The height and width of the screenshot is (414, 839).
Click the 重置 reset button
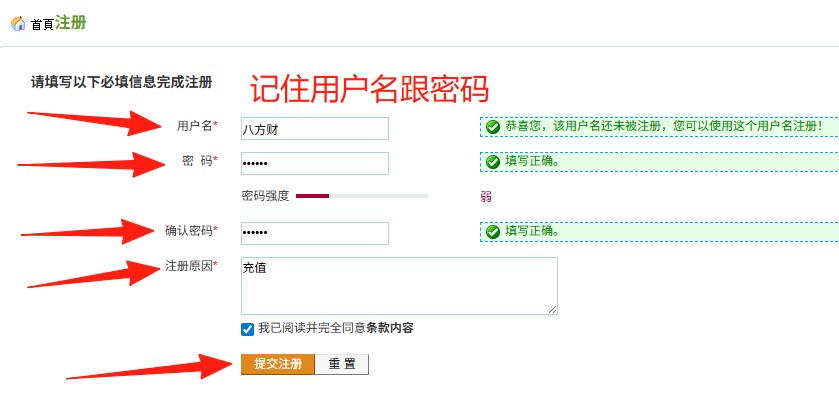tap(342, 364)
